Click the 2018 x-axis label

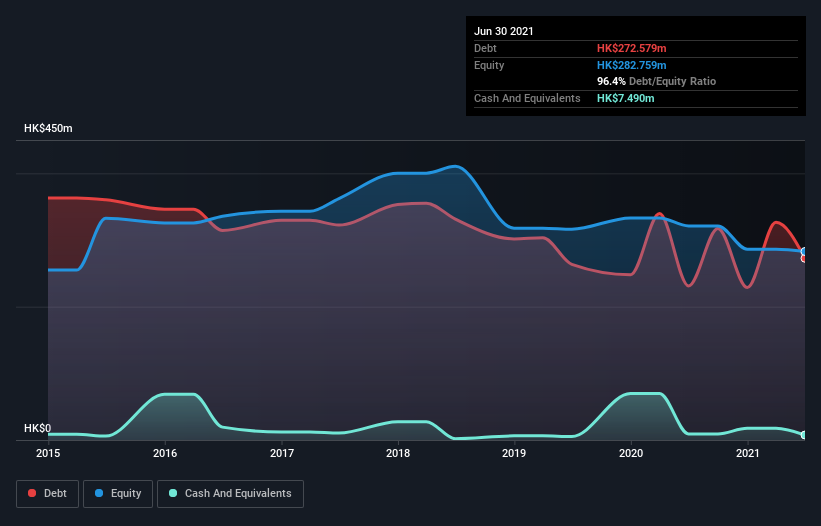[398, 453]
